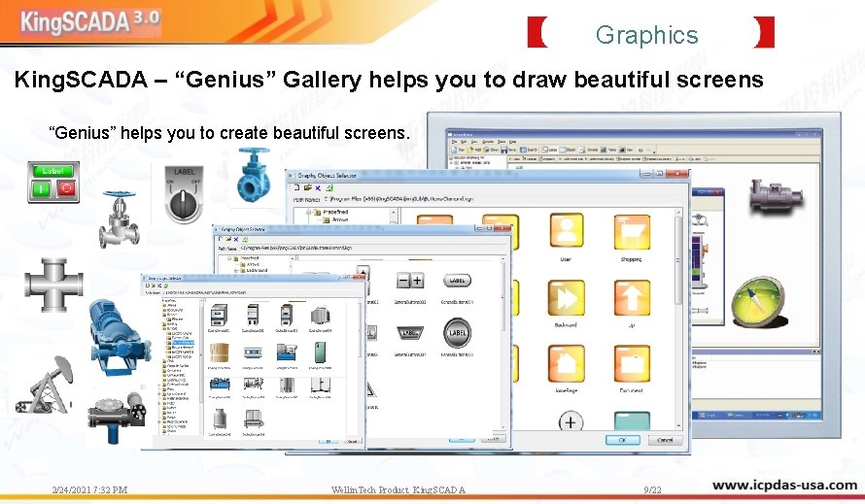Select the round black LABEL button graphic
865x504 pixels.
[458, 332]
